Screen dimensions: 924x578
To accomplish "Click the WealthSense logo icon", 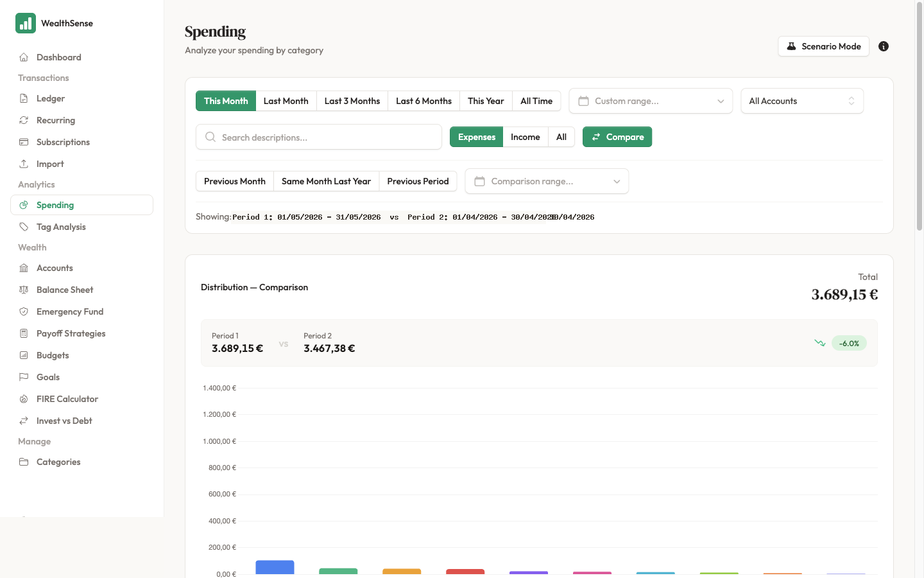I will (x=26, y=23).
